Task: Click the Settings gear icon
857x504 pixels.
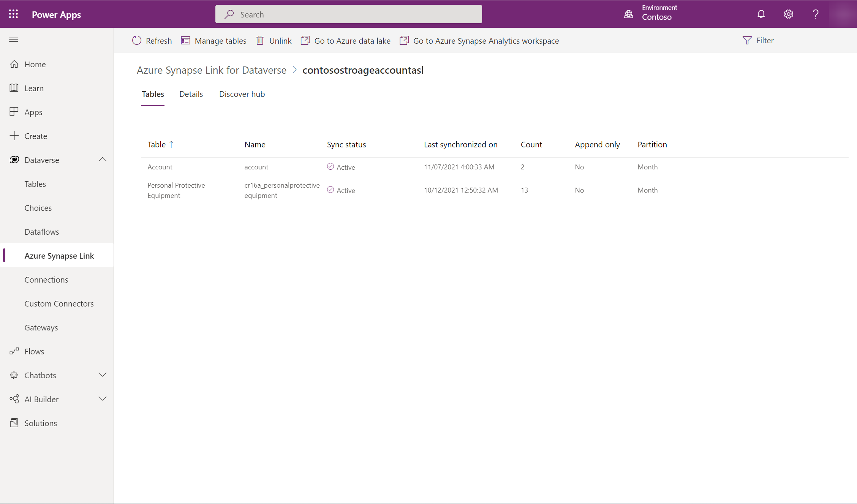Action: tap(789, 14)
